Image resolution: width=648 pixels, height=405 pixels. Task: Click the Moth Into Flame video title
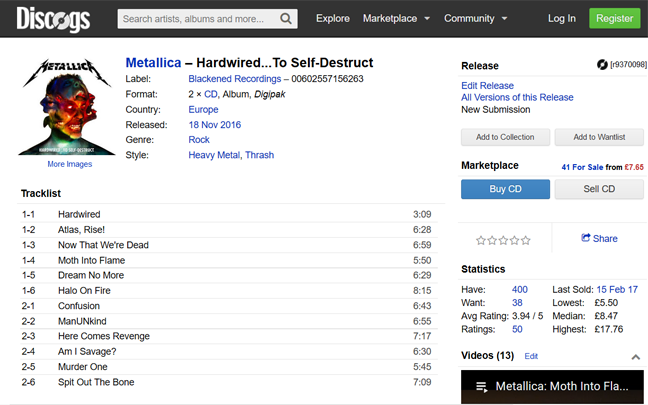[x=562, y=386]
